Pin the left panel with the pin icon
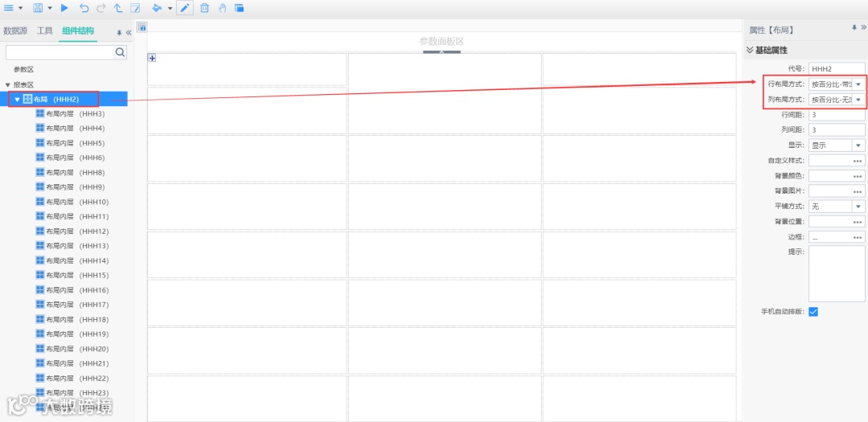The height and width of the screenshot is (422, 868). (119, 33)
